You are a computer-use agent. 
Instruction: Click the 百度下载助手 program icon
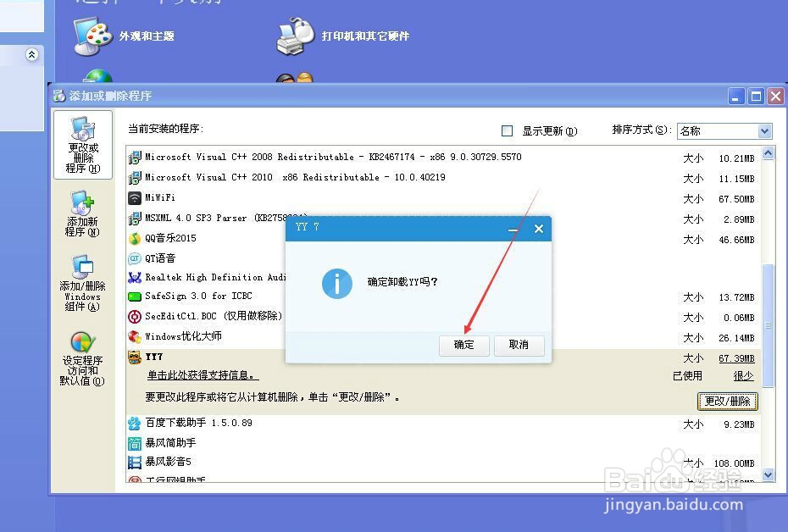134,423
